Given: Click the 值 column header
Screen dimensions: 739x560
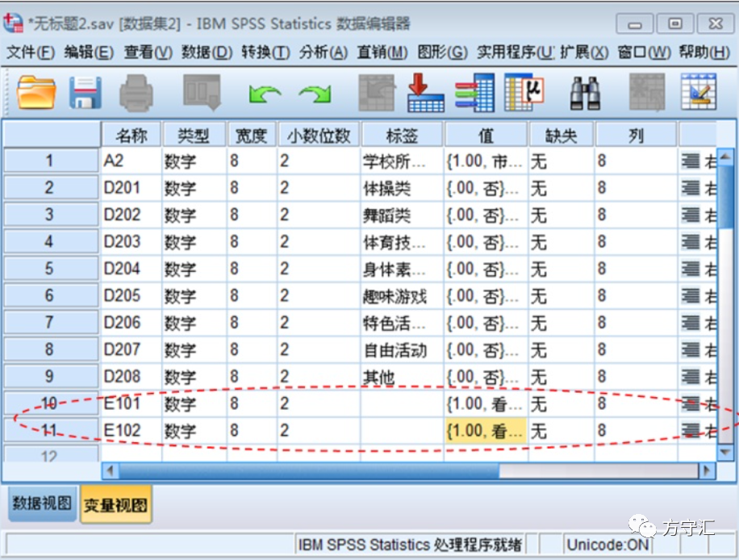Looking at the screenshot, I should coord(486,136).
